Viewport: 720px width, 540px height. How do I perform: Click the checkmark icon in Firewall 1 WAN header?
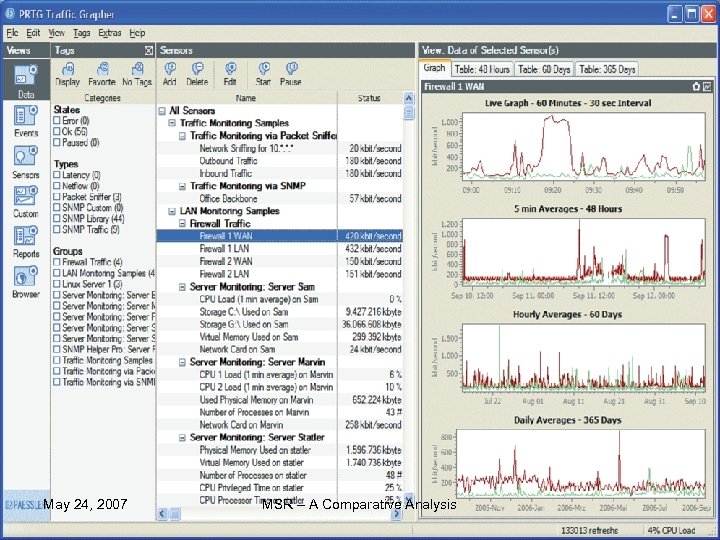[707, 86]
